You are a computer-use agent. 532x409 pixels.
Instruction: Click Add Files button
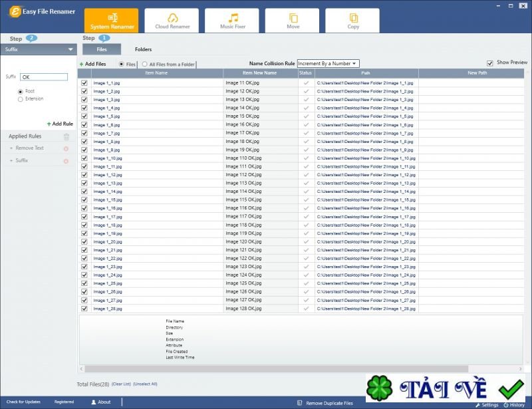tap(92, 64)
